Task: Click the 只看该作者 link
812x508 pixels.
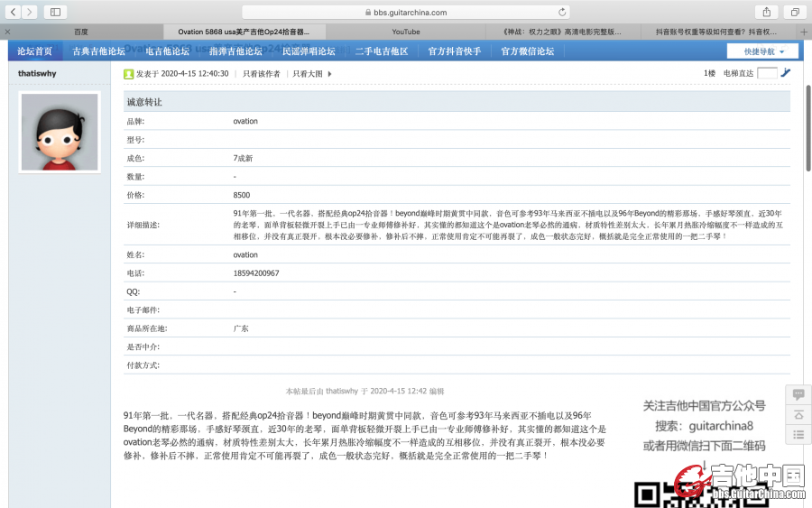Action: coord(261,74)
